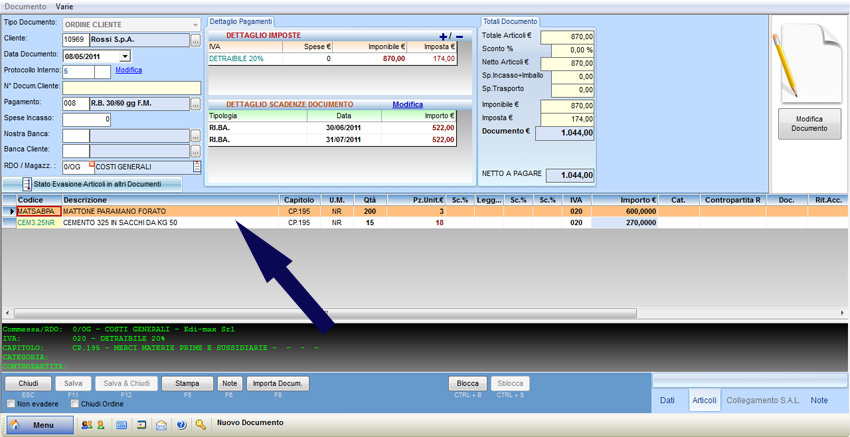Viewport: 850px width, 437px height.
Task: Click the single user icon in bottom toolbar
Action: [101, 425]
